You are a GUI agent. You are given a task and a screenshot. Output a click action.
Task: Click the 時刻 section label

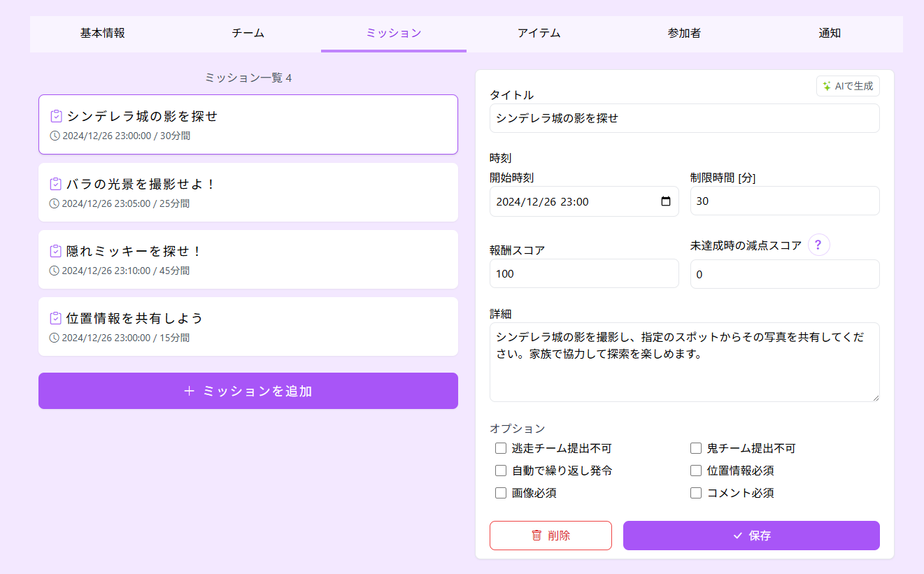(x=501, y=158)
